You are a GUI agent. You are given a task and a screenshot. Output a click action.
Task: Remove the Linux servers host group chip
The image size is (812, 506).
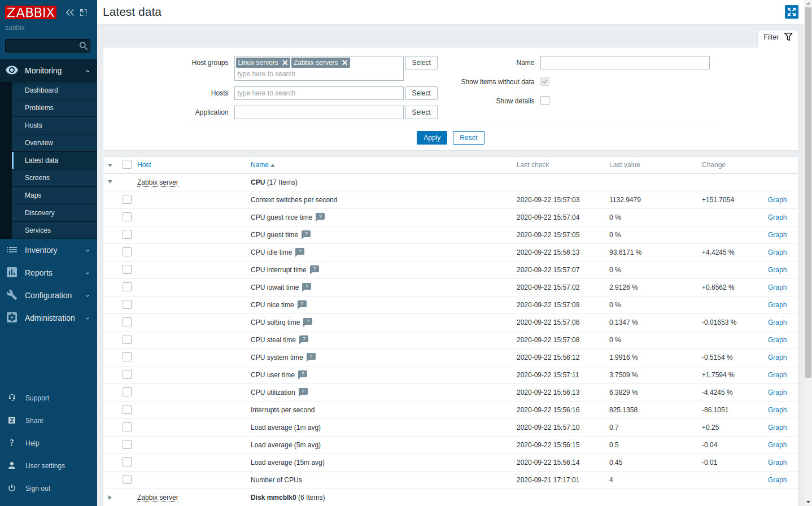point(285,63)
